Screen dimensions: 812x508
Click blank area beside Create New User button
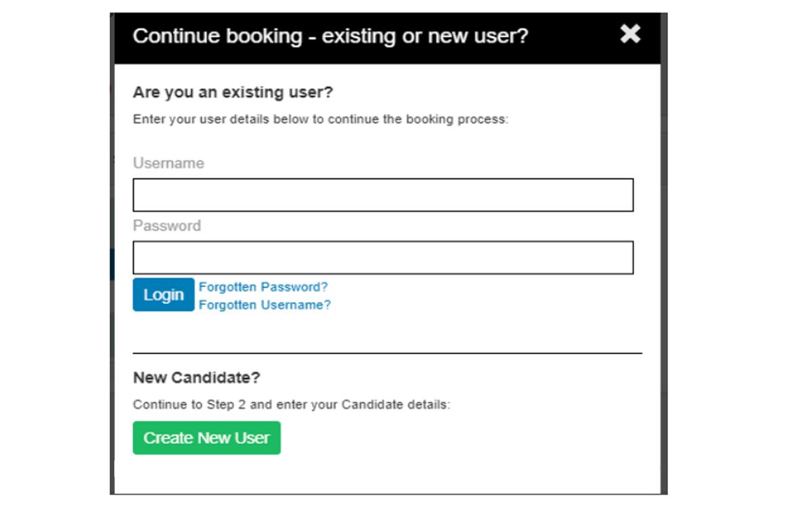440,438
